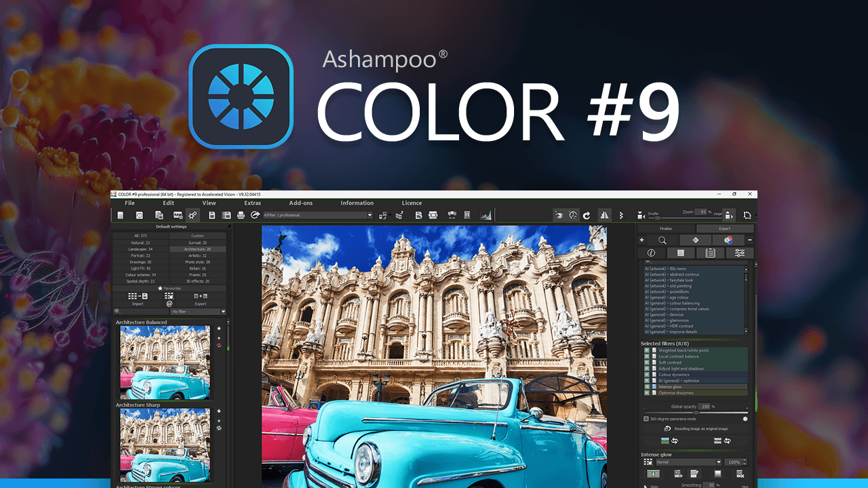868x488 pixels.
Task: Undock the Default settings panel
Action: [x=230, y=227]
